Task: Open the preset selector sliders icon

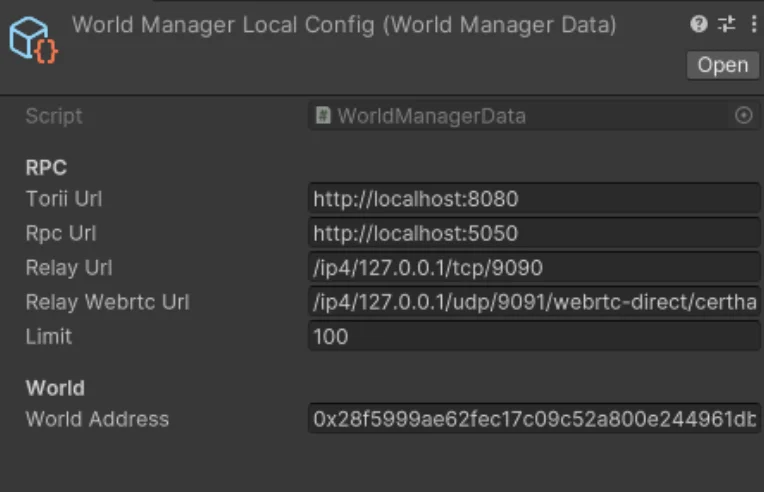Action: click(726, 25)
